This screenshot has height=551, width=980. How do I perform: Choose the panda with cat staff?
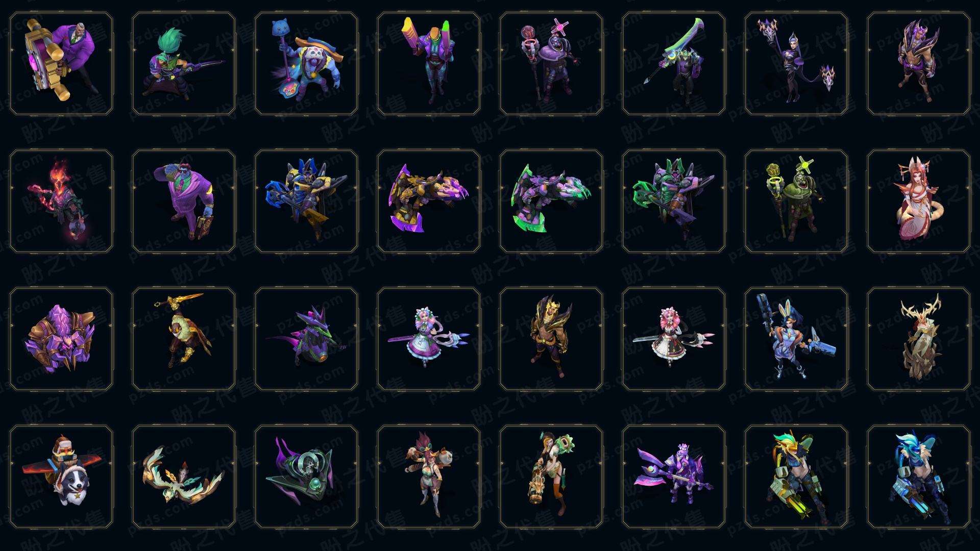tap(306, 63)
